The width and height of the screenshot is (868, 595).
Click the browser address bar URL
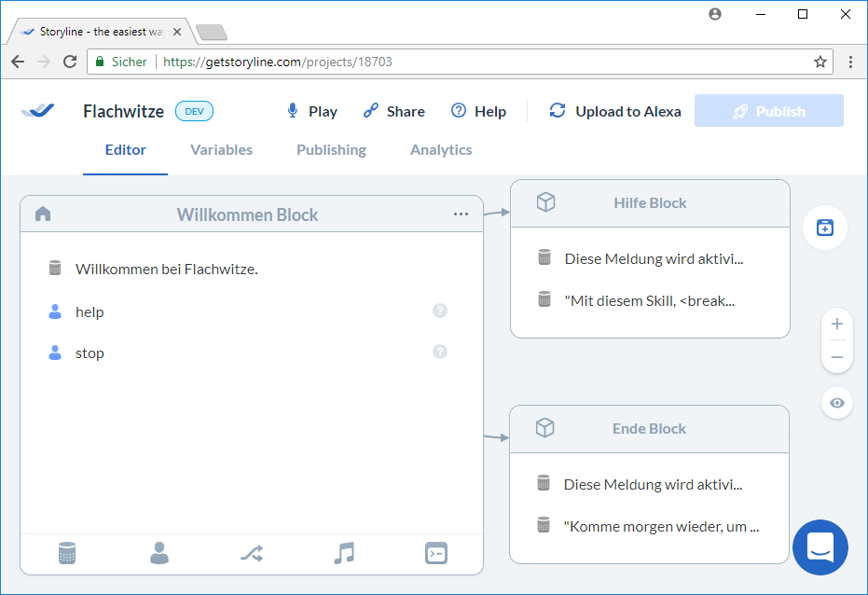(x=278, y=62)
